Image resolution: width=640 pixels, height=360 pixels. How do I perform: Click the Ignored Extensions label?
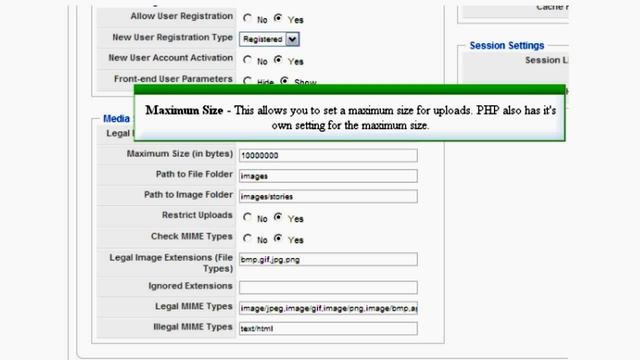(190, 286)
